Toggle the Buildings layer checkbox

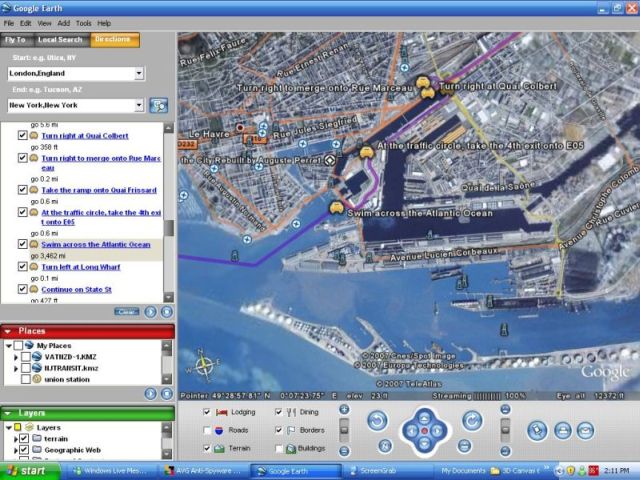[279, 448]
